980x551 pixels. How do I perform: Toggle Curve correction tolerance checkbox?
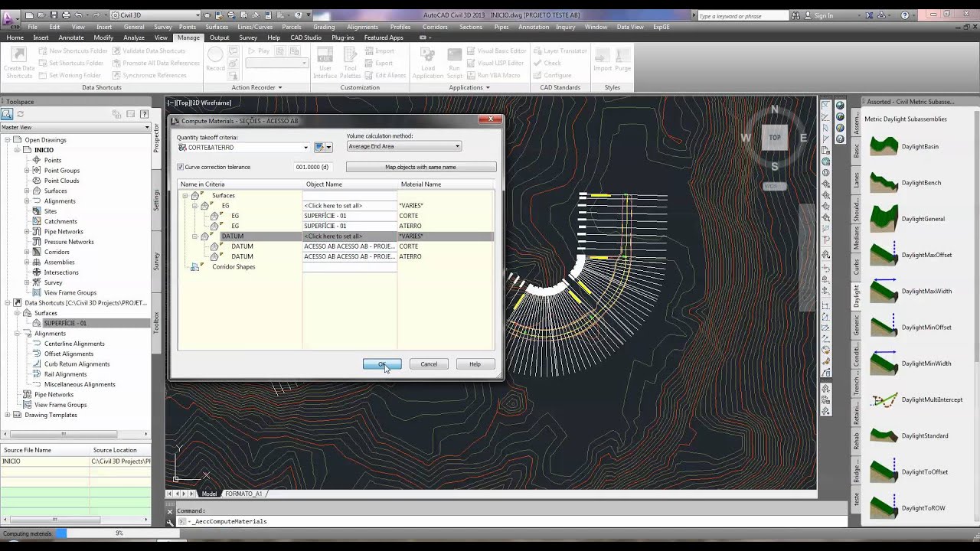181,167
